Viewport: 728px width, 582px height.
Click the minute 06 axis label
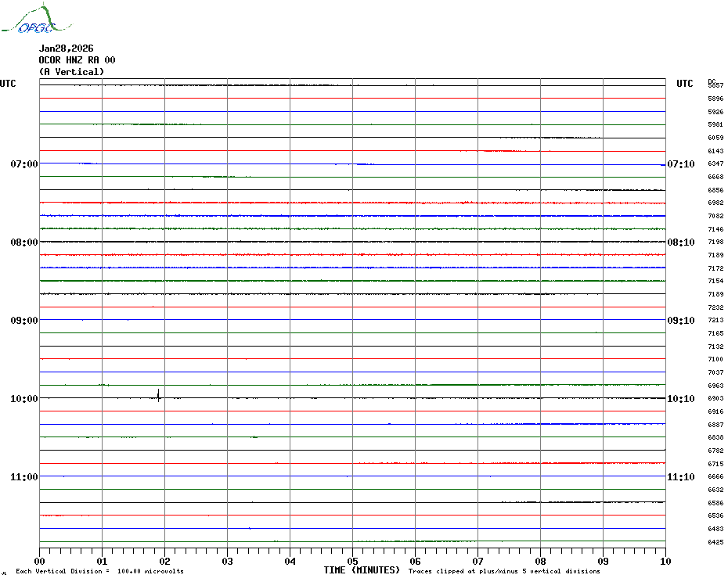point(415,561)
